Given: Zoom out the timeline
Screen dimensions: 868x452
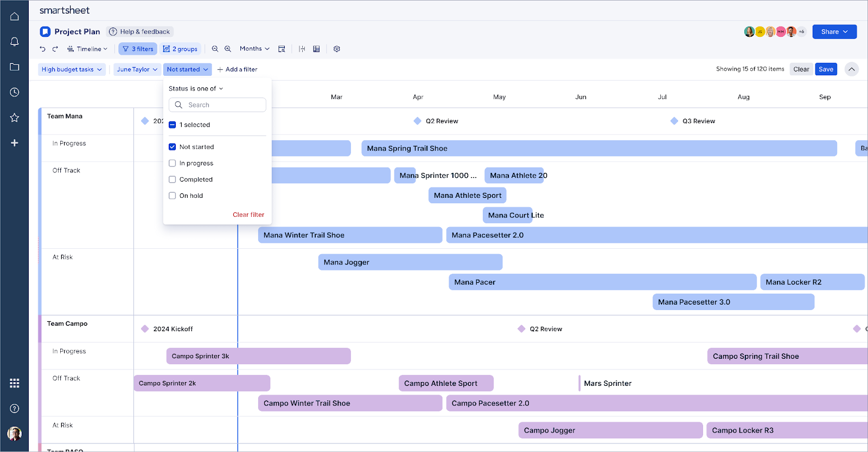Looking at the screenshot, I should pos(215,49).
